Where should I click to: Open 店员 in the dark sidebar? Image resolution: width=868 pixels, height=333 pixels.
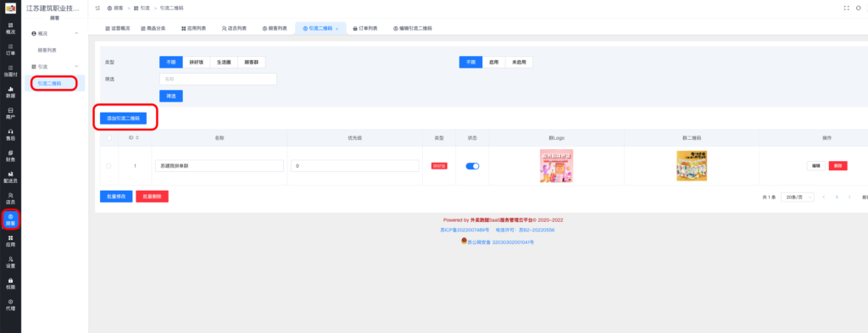(10, 198)
